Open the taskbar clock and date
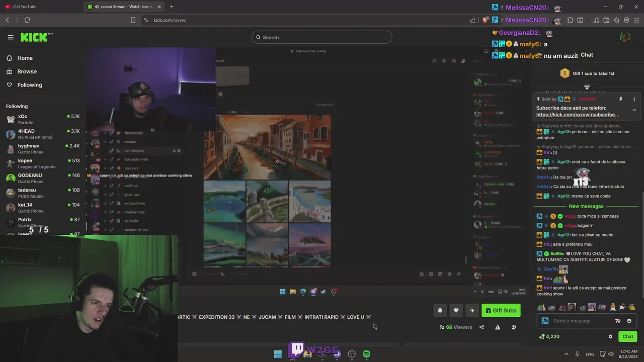Screen dimensions: 644x362 [x=629, y=354]
